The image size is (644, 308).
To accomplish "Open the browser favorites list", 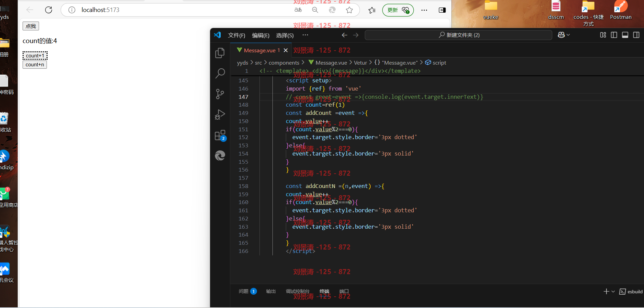I will (372, 10).
